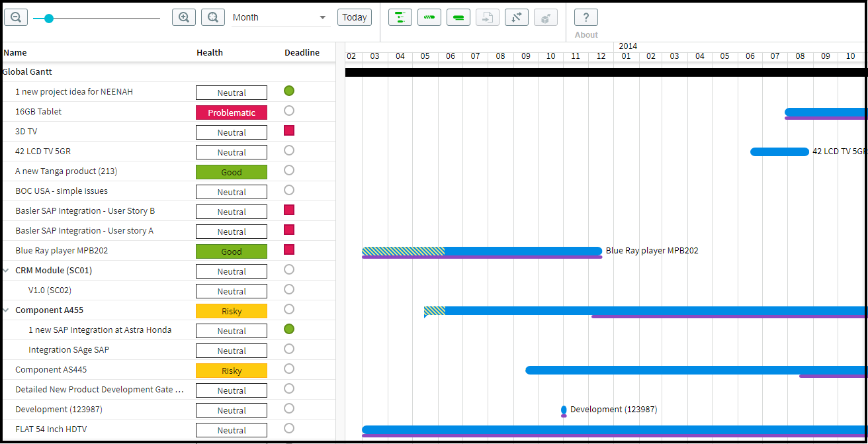The height and width of the screenshot is (444, 868).
Task: Toggle the progress display icon (striped green bar)
Action: coord(429,17)
